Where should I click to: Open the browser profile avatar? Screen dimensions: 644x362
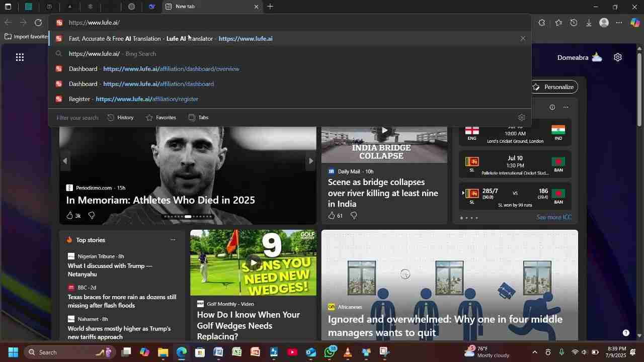coord(604,23)
